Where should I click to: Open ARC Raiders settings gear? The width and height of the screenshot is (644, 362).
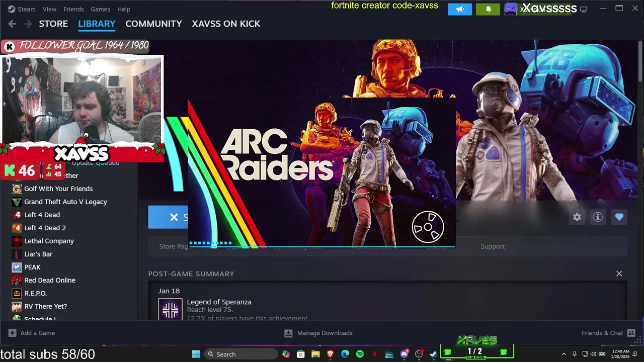[577, 217]
